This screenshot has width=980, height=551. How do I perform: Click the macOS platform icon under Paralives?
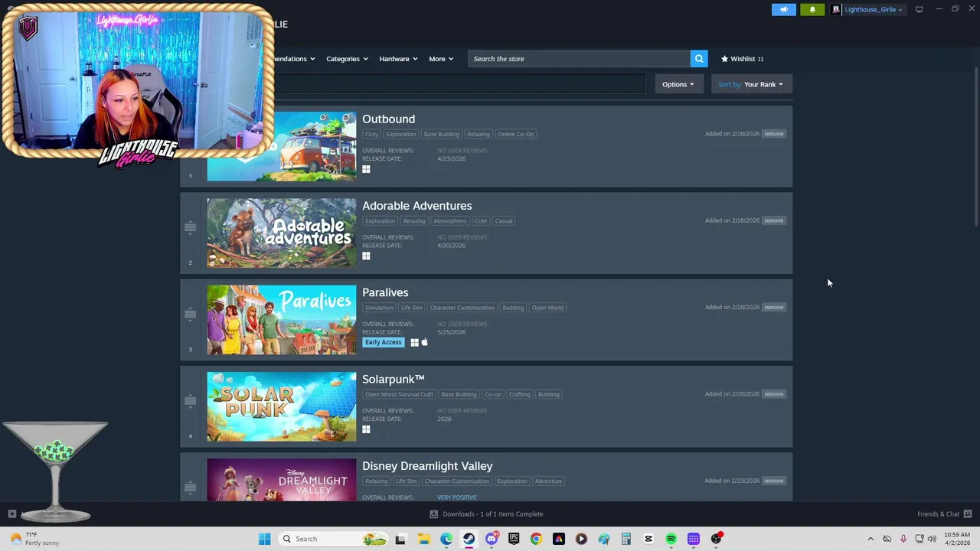tap(424, 342)
